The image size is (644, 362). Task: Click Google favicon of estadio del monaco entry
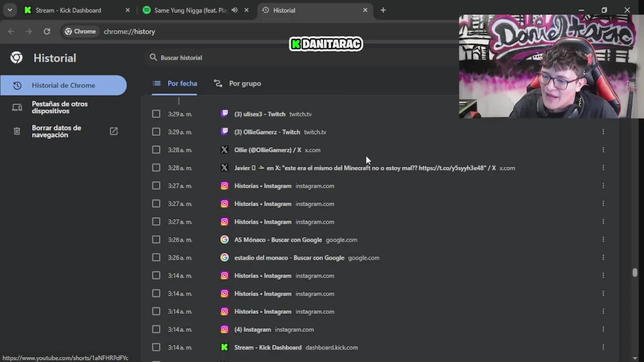[224, 257]
